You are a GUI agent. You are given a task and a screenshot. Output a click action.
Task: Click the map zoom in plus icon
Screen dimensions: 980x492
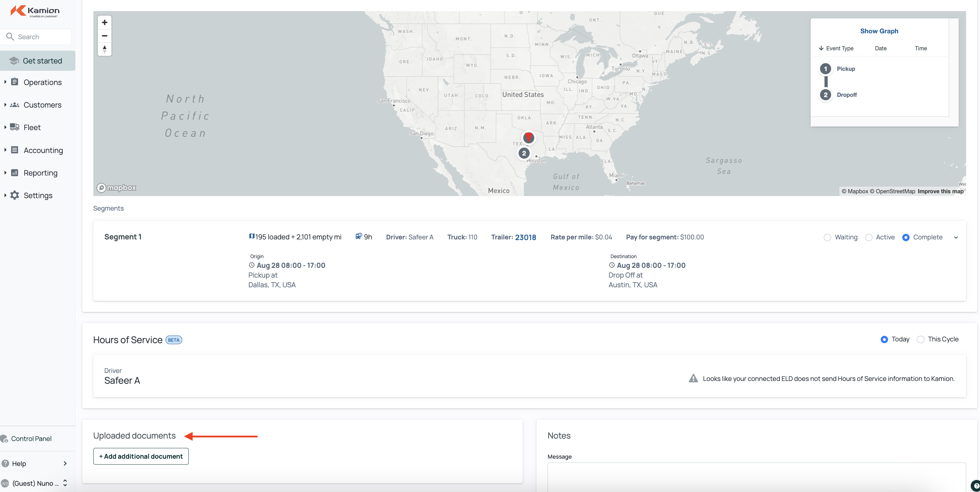[104, 23]
